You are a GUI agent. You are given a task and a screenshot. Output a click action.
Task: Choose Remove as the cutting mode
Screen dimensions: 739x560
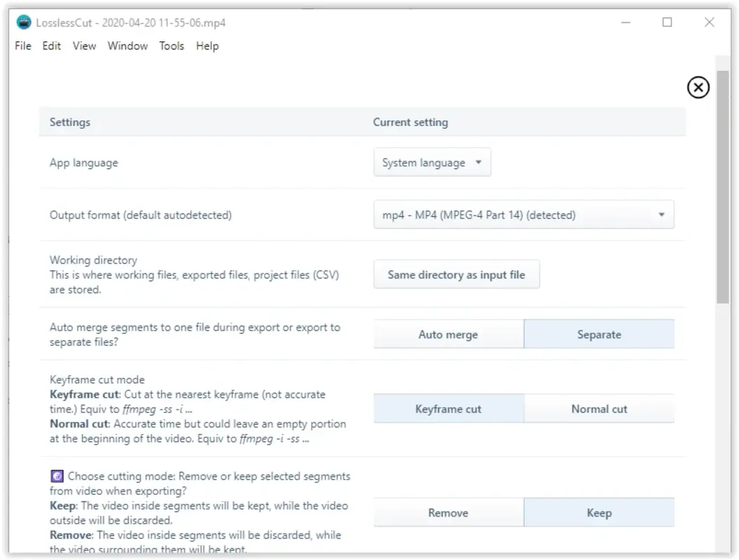click(x=448, y=512)
